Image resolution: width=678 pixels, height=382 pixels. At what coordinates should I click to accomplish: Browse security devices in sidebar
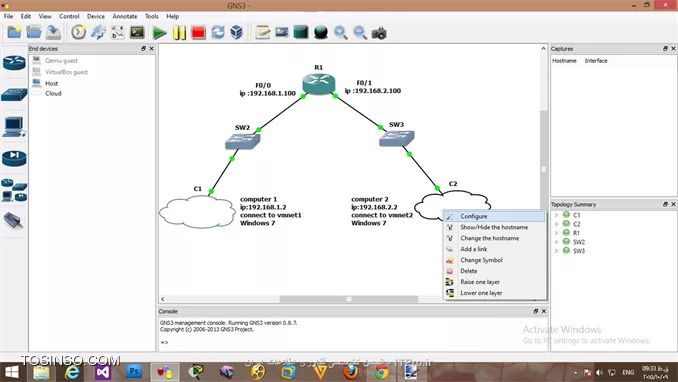point(14,158)
